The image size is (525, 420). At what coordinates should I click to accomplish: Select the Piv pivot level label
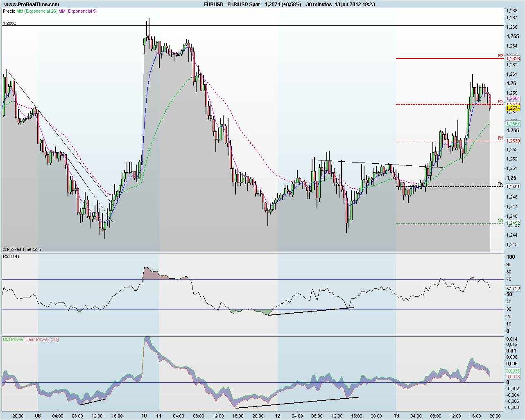pyautogui.click(x=500, y=184)
